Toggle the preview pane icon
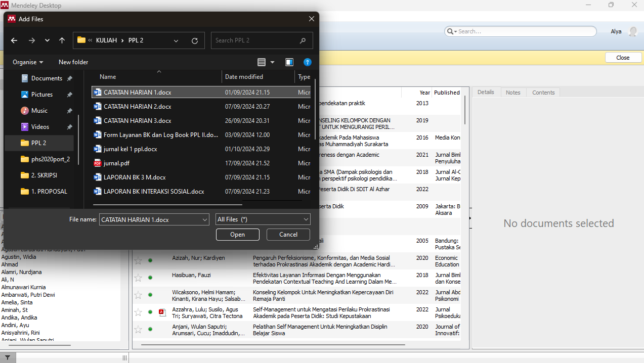This screenshot has height=363, width=644. pos(289,62)
